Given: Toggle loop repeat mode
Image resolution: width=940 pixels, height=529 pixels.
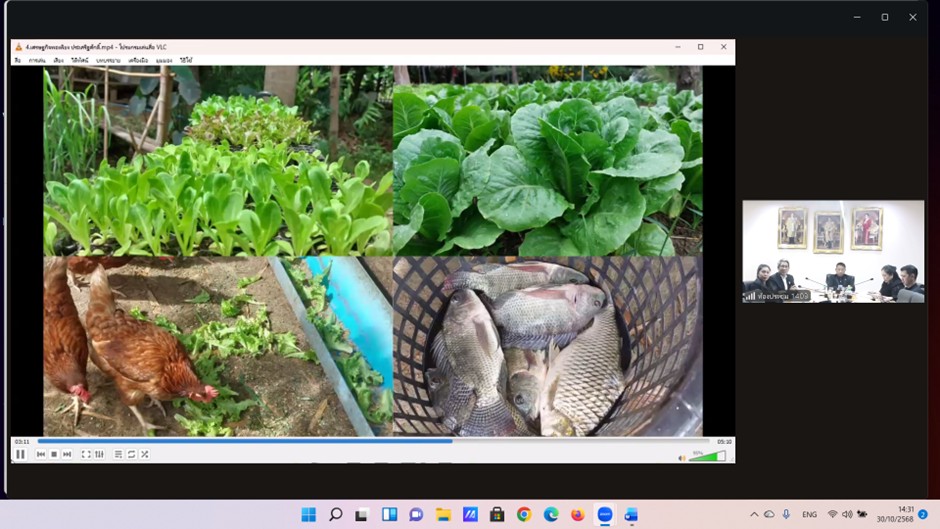Looking at the screenshot, I should coord(131,454).
